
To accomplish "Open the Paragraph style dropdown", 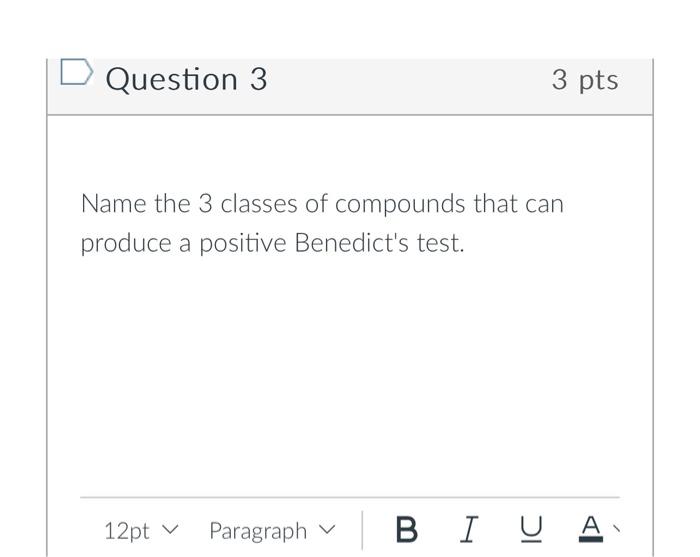I will coord(272,531).
